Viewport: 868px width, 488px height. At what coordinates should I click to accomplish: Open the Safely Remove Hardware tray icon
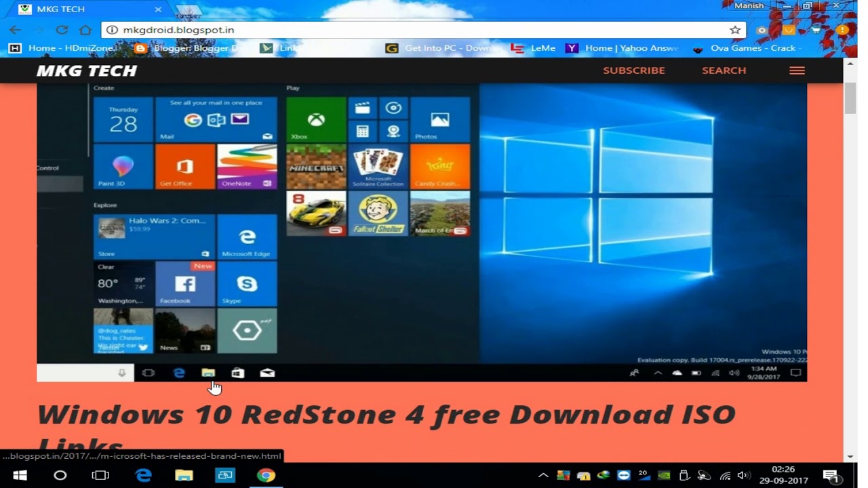[684, 476]
